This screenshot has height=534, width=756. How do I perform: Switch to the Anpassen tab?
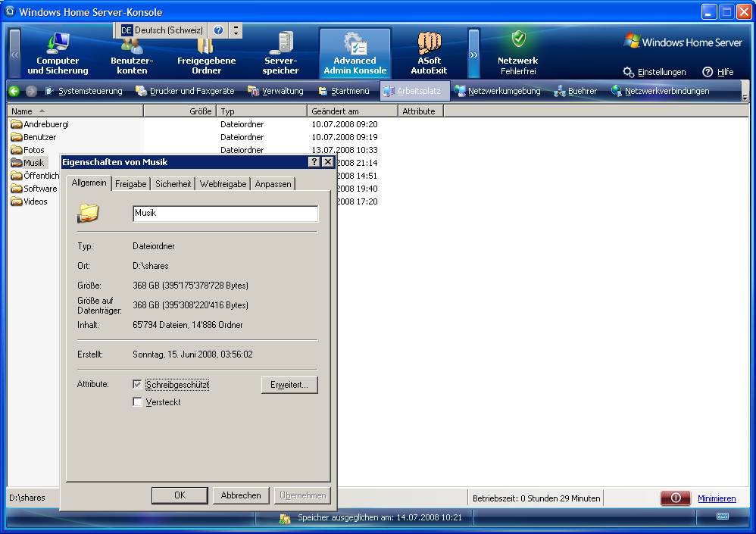coord(273,184)
